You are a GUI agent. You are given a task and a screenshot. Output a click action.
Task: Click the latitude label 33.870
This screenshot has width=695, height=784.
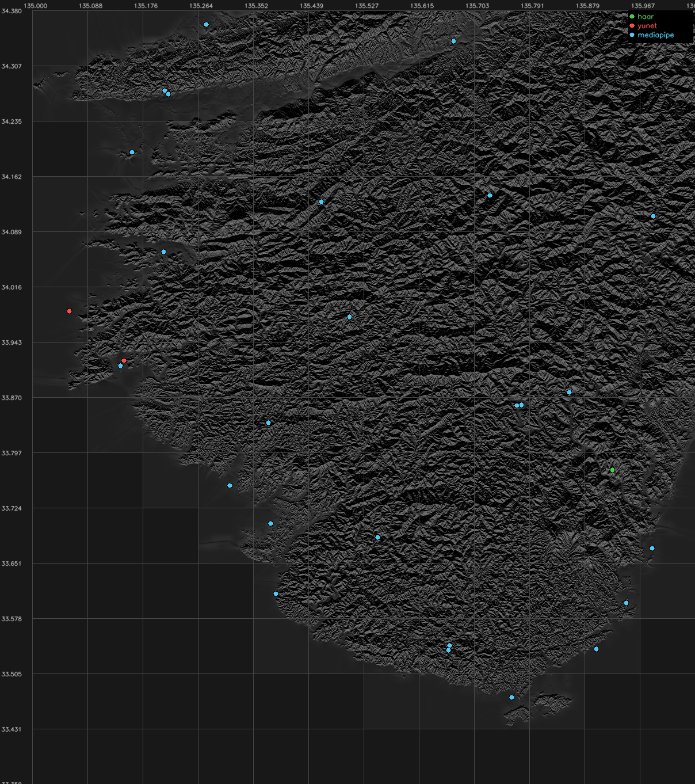pos(12,398)
